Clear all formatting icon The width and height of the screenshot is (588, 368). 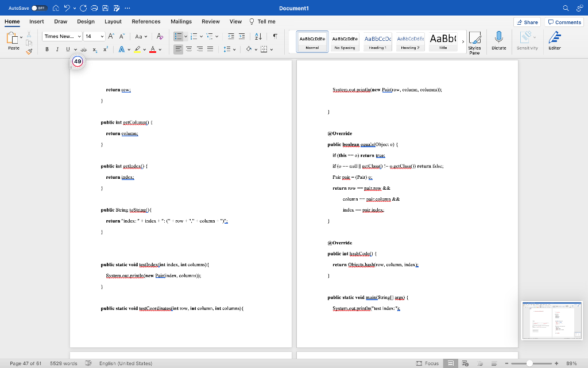[x=160, y=36]
